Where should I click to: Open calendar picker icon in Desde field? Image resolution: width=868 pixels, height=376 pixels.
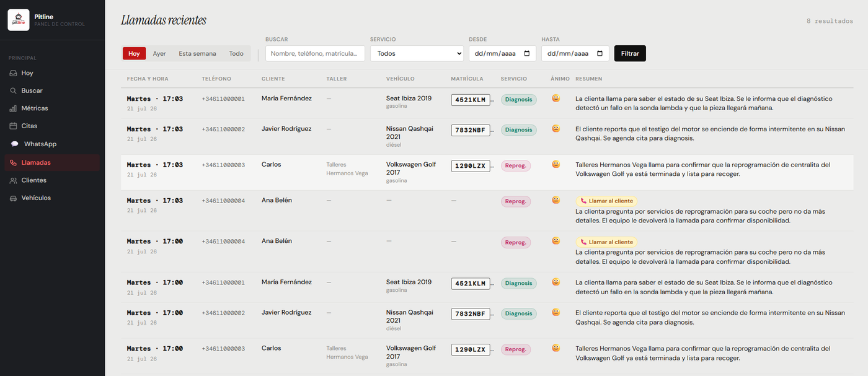coord(527,53)
